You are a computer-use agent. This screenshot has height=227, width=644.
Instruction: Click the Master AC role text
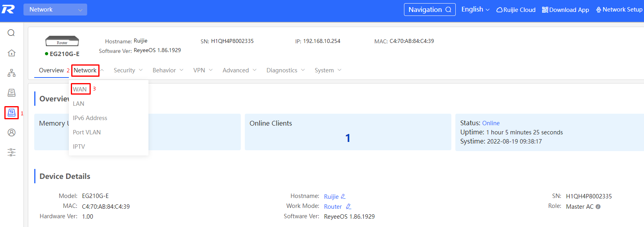(580, 207)
